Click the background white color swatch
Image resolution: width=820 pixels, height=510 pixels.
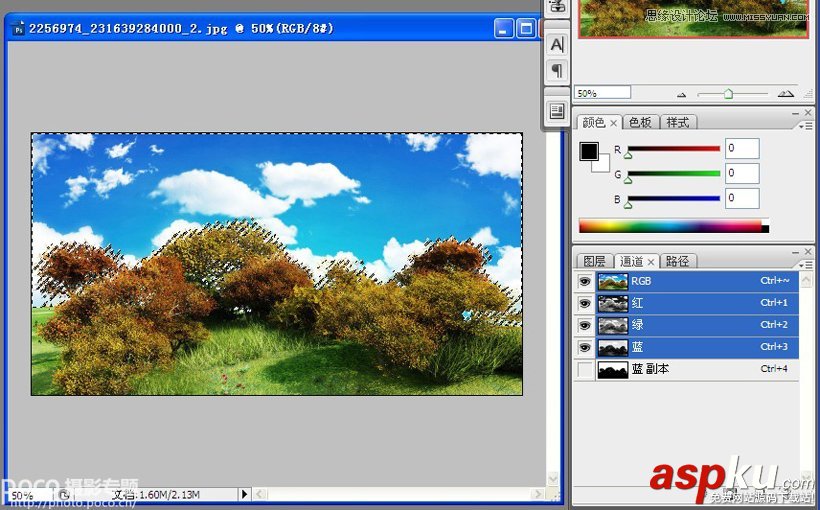tap(605, 166)
